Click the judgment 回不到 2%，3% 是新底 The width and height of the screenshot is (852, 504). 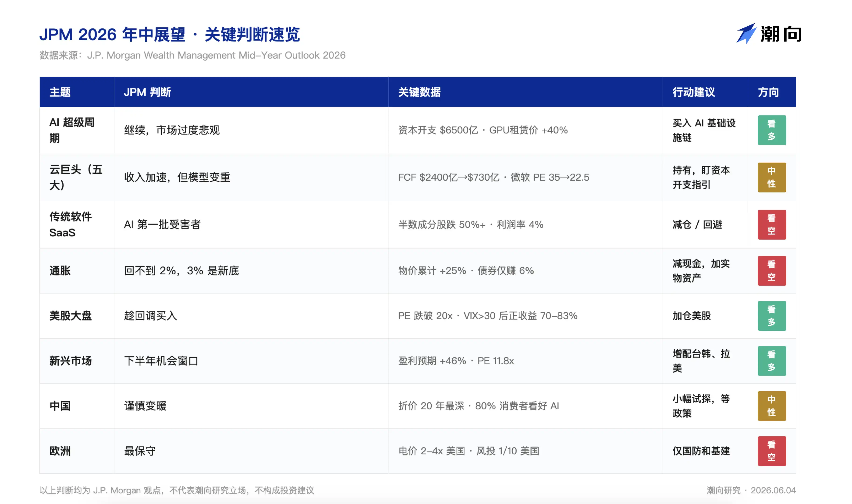(x=181, y=271)
